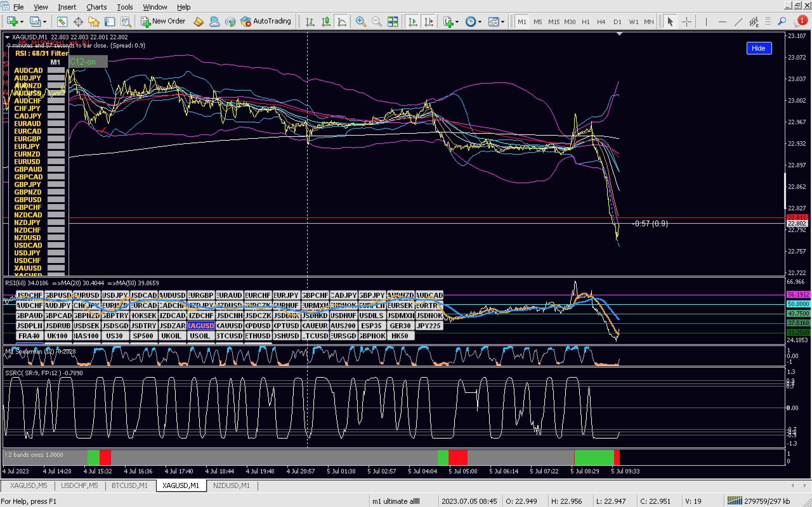812x507 pixels.
Task: Switch to the BTCUSD,M1 chart tab
Action: (129, 485)
